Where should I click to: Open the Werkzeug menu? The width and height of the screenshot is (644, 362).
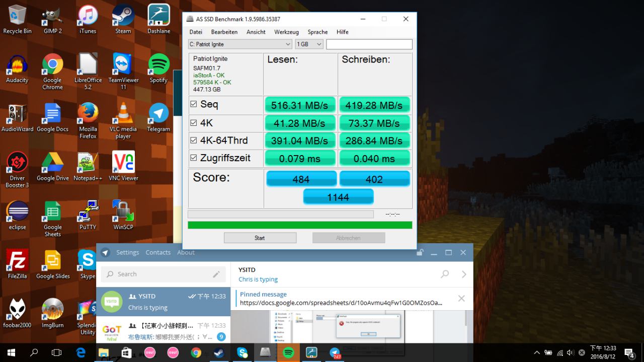[286, 32]
